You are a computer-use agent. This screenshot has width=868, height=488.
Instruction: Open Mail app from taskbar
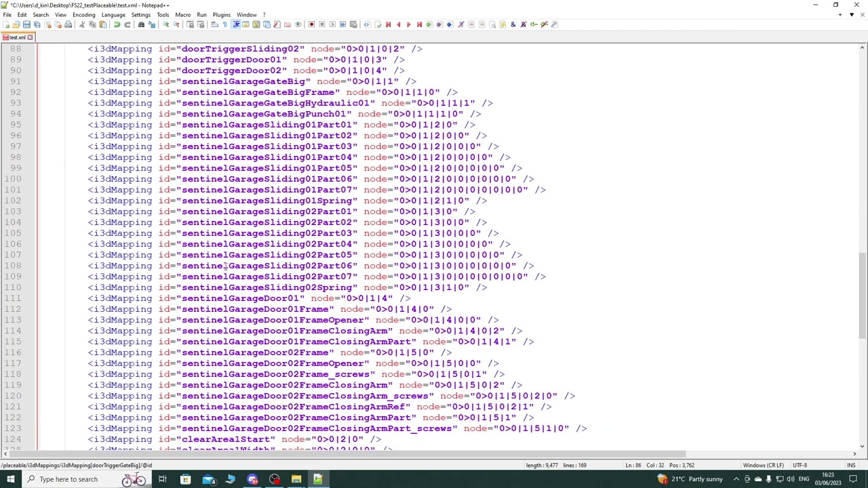click(x=208, y=479)
